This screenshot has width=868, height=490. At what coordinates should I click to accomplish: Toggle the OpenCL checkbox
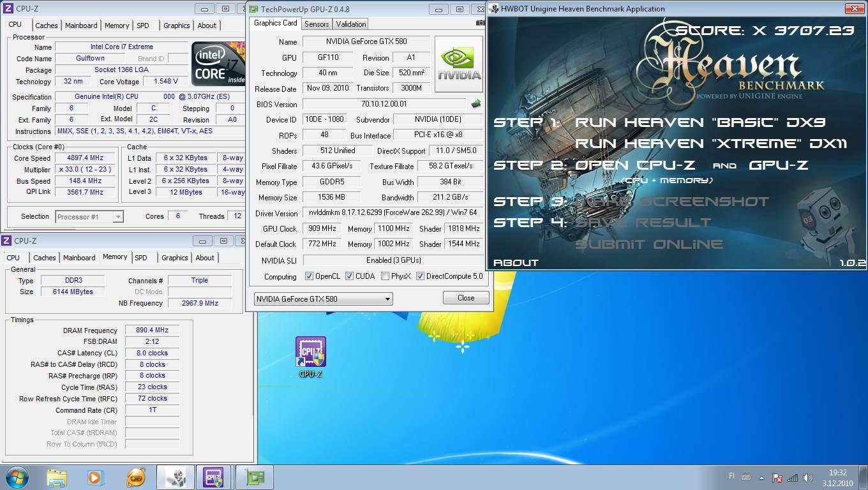309,276
